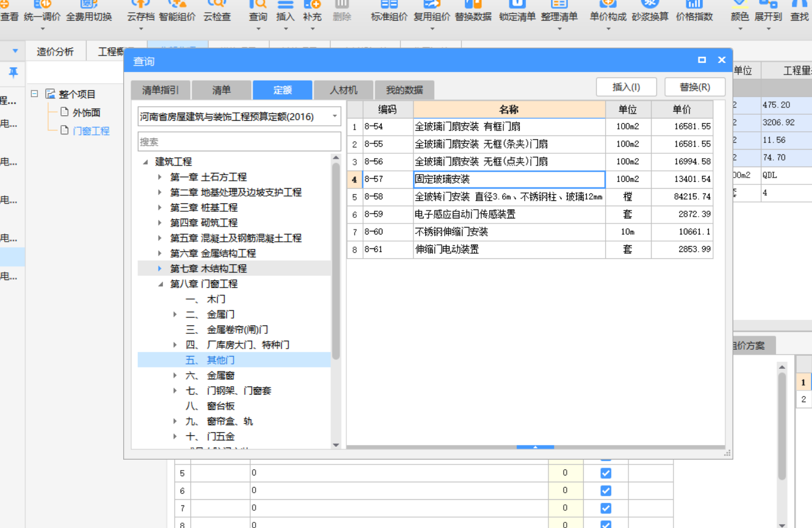The width and height of the screenshot is (812, 528).
Task: Open the 人材机 tab
Action: coord(343,90)
